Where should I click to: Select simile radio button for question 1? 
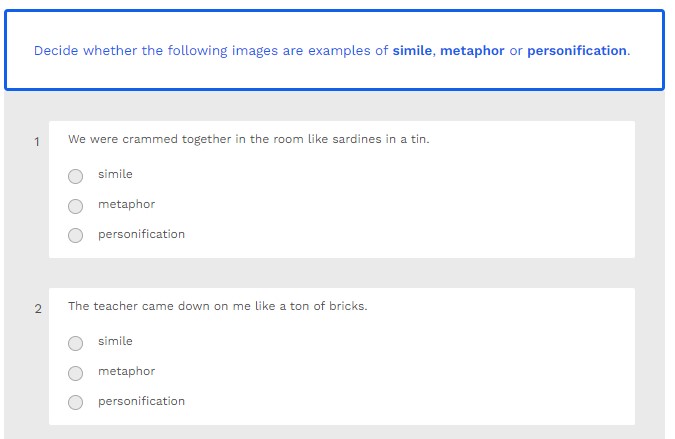tap(76, 176)
